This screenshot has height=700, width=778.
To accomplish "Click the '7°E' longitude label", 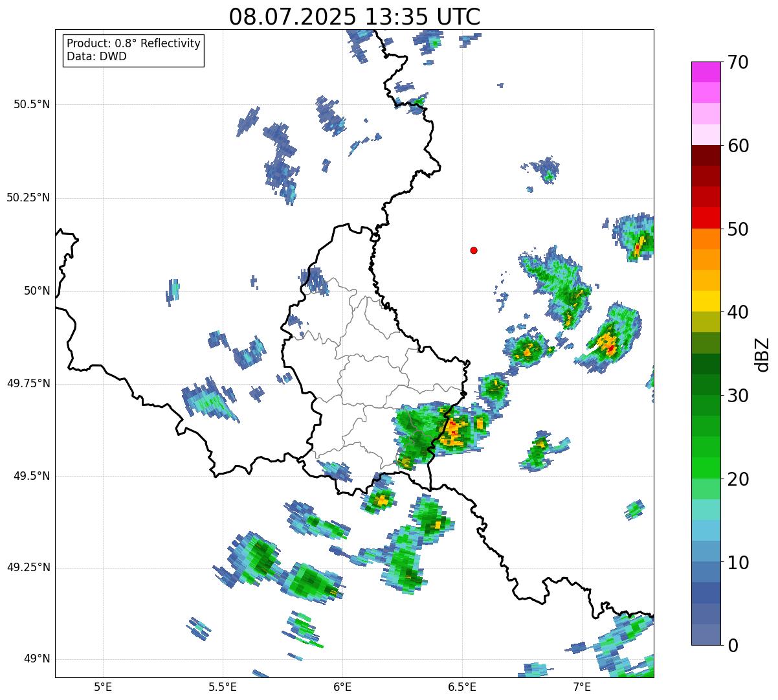I will (582, 686).
